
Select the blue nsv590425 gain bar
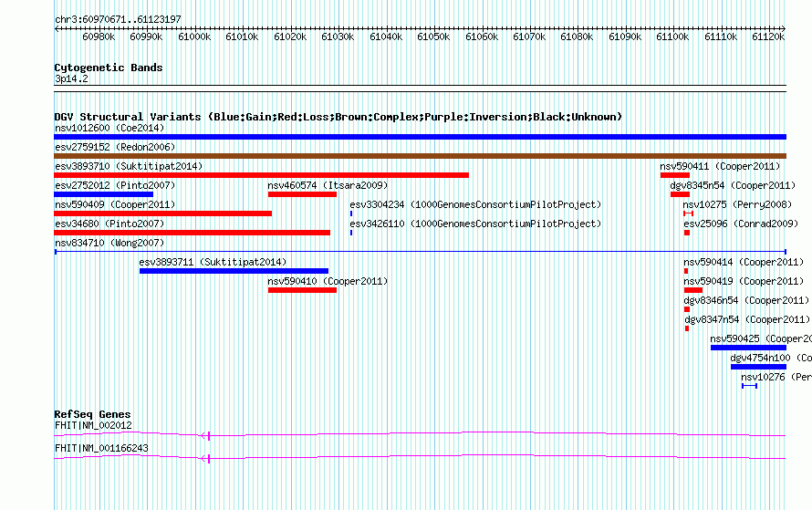[x=749, y=348]
